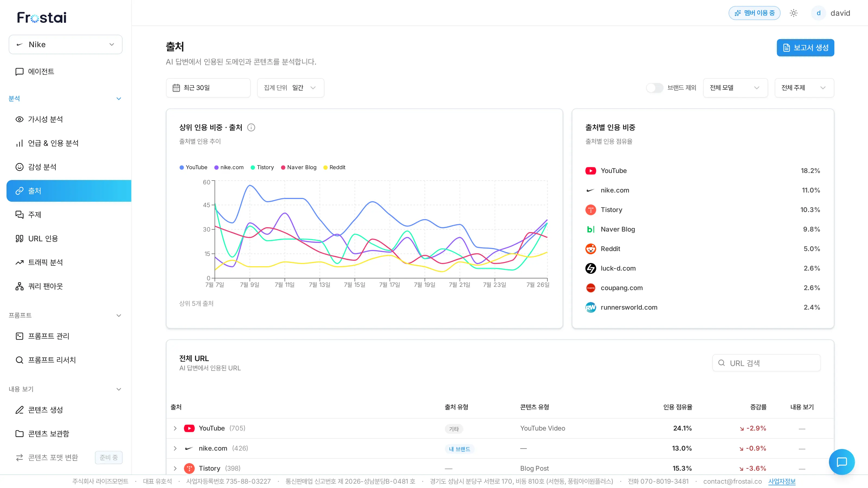868x488 pixels.
Task: Open the 최근 30일 date range picker
Action: point(208,88)
